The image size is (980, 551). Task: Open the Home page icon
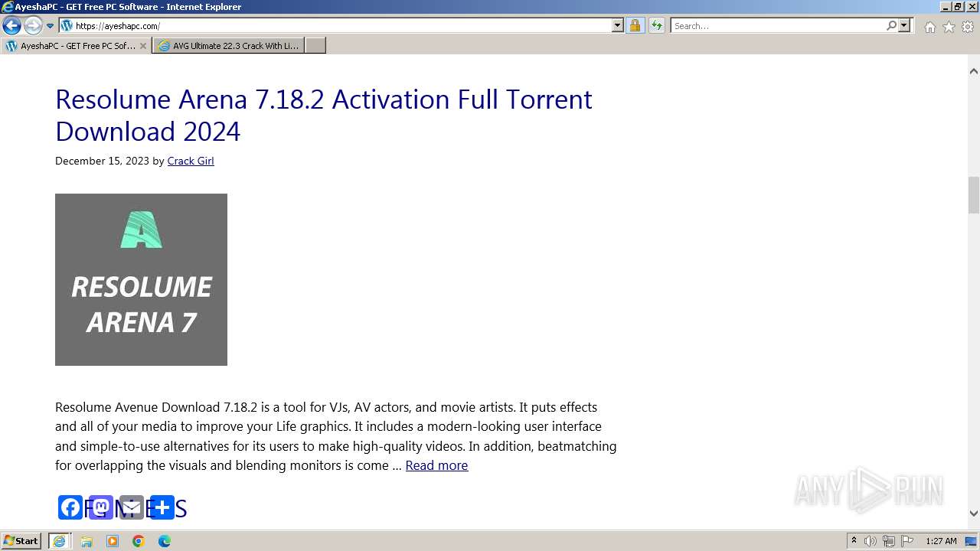pos(929,27)
